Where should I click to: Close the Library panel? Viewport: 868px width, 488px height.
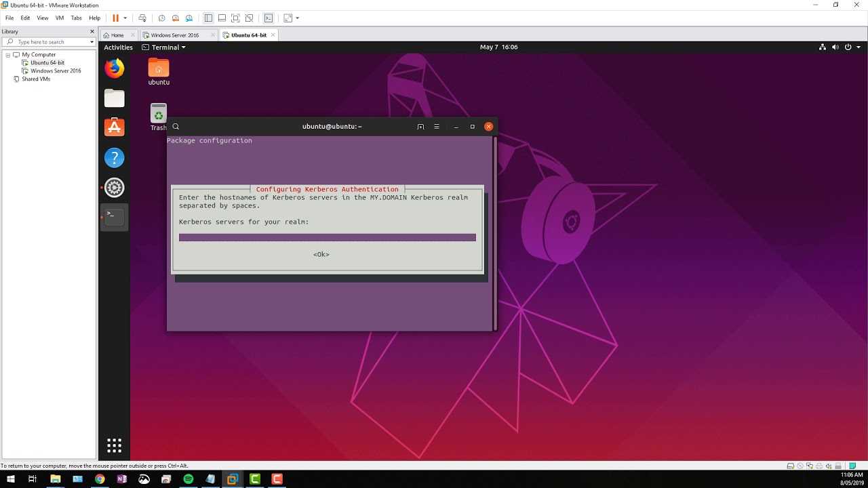92,32
